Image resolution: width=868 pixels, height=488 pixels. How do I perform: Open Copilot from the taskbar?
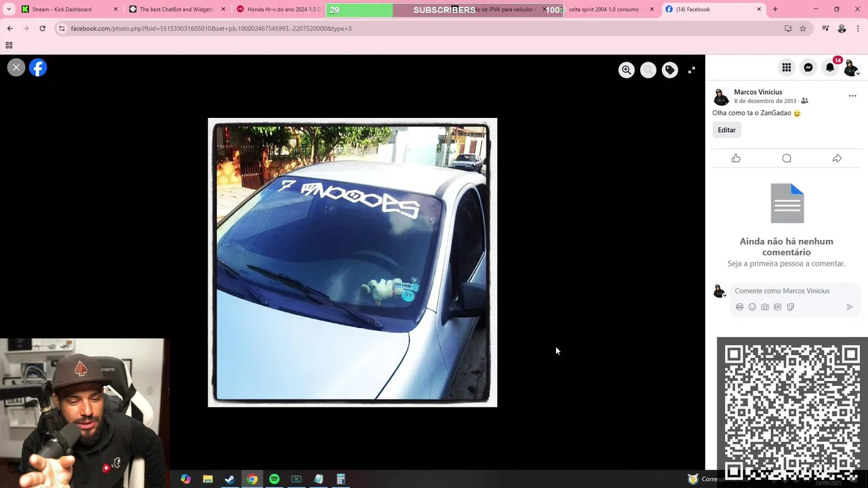click(186, 479)
